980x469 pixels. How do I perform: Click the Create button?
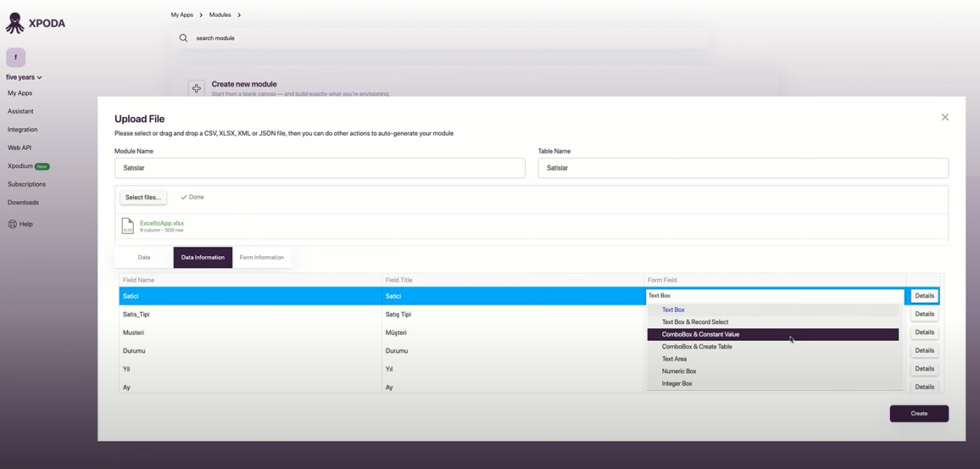(x=919, y=413)
